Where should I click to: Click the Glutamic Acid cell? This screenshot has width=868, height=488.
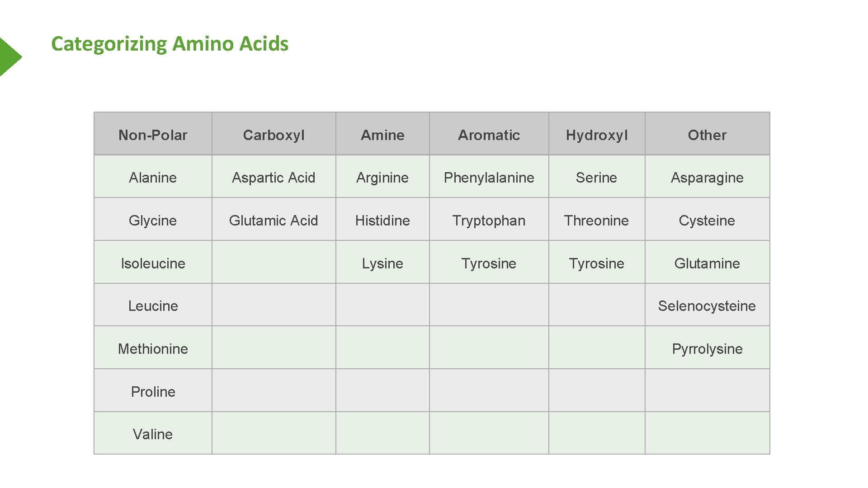274,221
